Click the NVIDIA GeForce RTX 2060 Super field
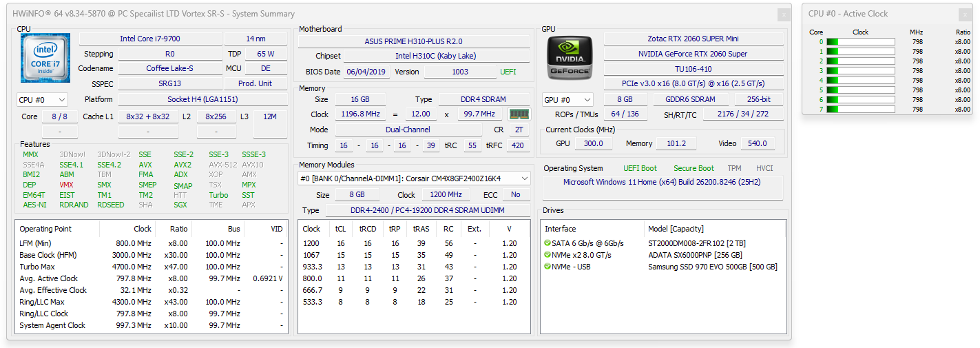This screenshot has width=980, height=348. (x=694, y=54)
